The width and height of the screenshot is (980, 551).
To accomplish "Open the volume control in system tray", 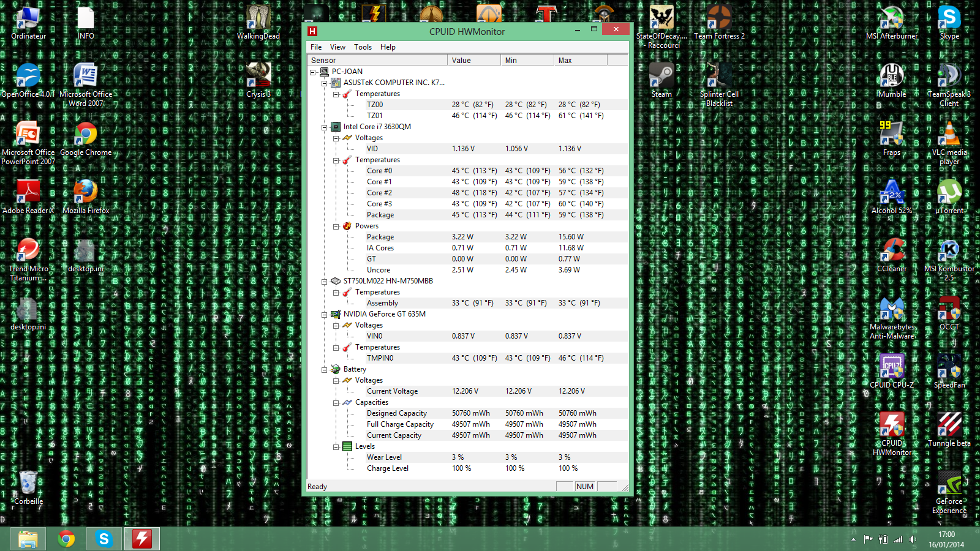I will (913, 539).
